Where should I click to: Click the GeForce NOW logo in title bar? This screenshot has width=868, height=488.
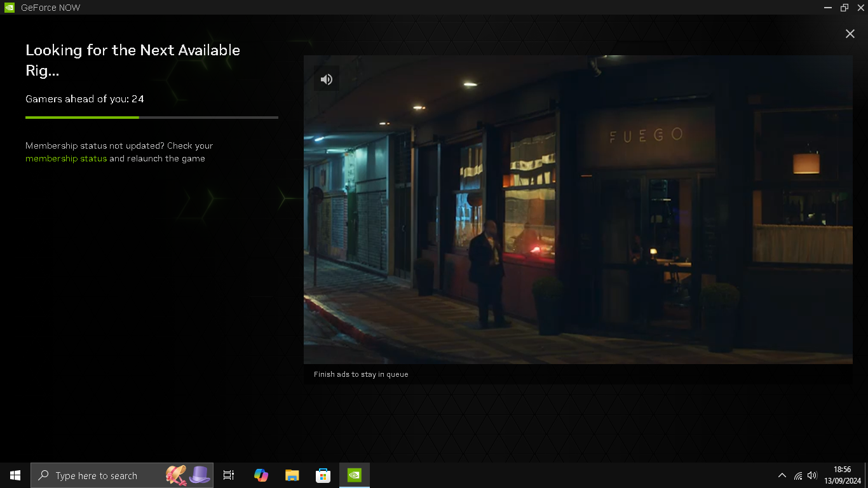10,8
